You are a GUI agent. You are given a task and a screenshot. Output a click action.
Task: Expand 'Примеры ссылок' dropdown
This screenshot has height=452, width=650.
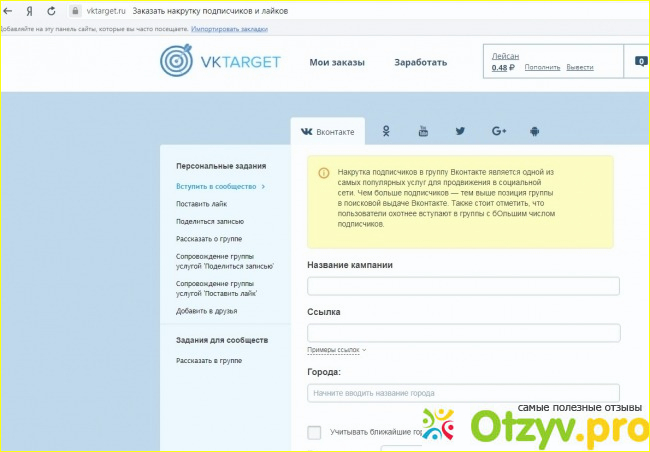pos(336,350)
